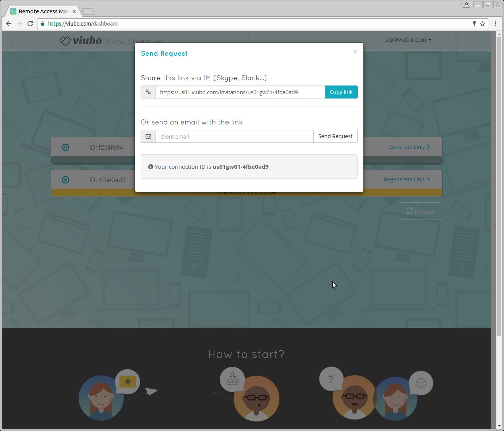Click the page vertical scrollbar thumb
The image size is (504, 431).
(x=499, y=186)
